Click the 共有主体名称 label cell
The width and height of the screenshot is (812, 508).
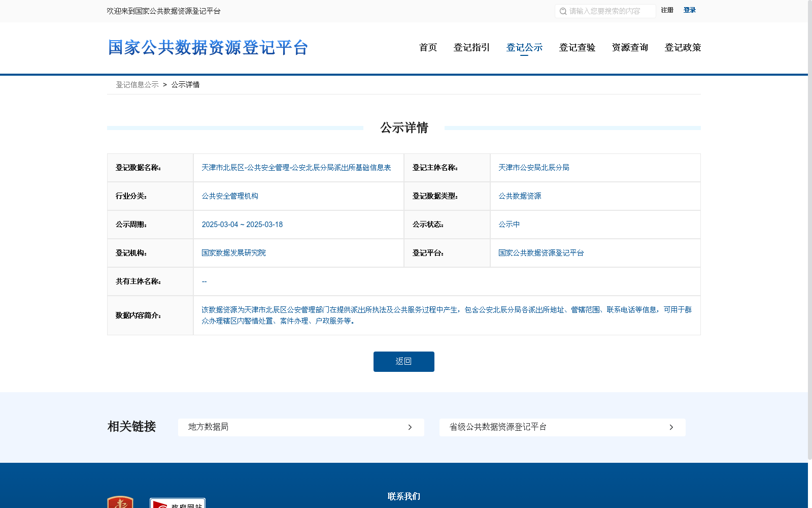[x=150, y=281]
